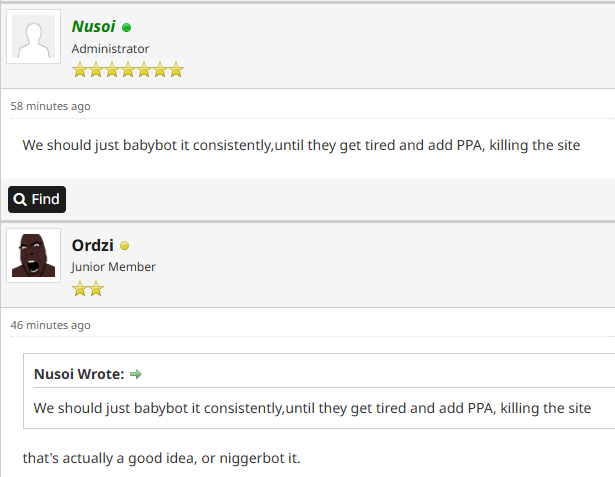Click Nusoi's original post text

coord(301,145)
